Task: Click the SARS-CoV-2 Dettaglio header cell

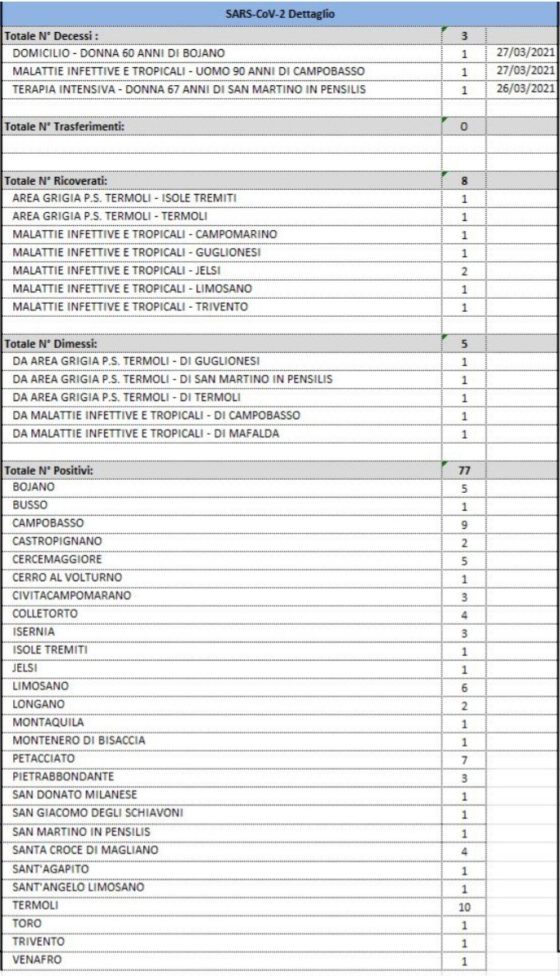Action: (x=279, y=14)
